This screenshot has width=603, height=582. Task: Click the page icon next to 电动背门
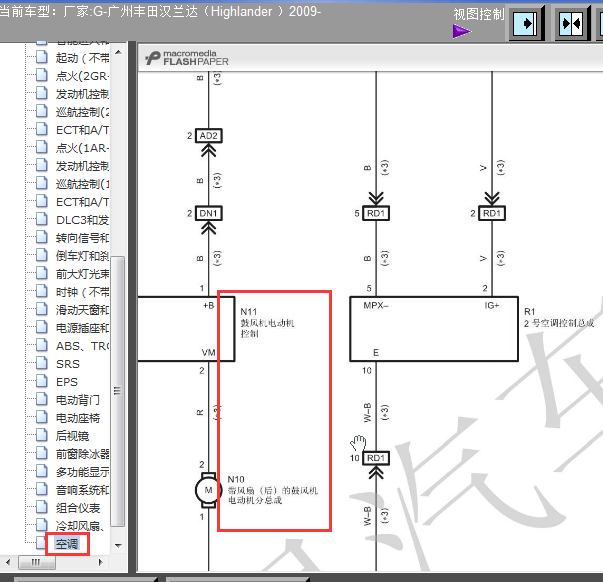[42, 400]
